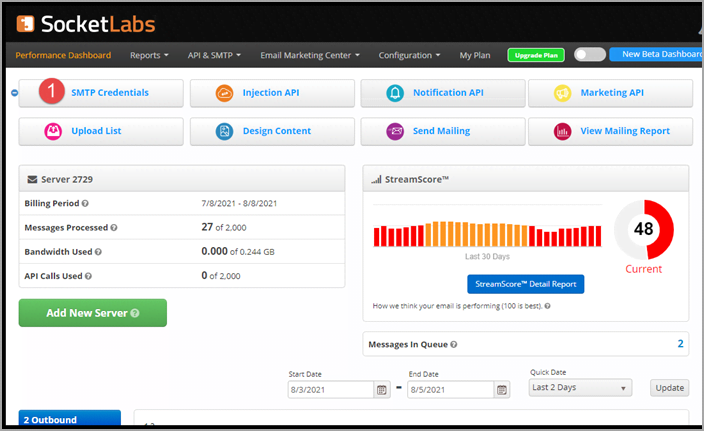
Task: Click the '0.000 of 0.244 GB' value
Action: point(238,251)
